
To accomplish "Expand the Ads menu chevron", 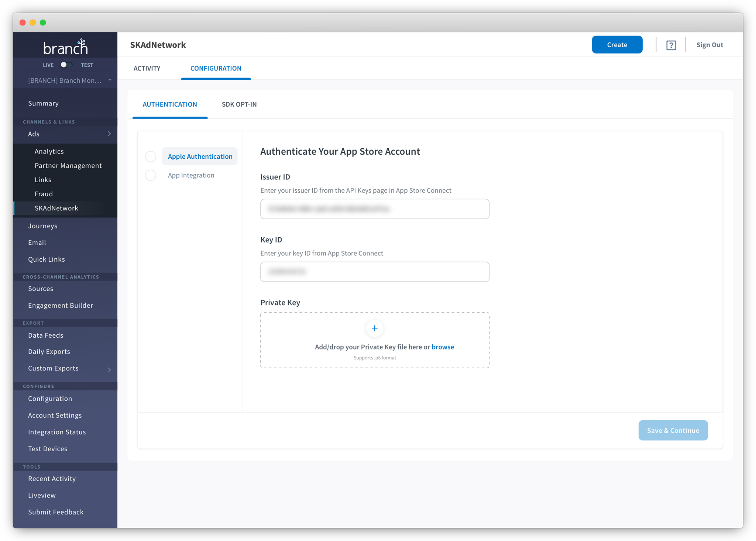I will click(109, 134).
